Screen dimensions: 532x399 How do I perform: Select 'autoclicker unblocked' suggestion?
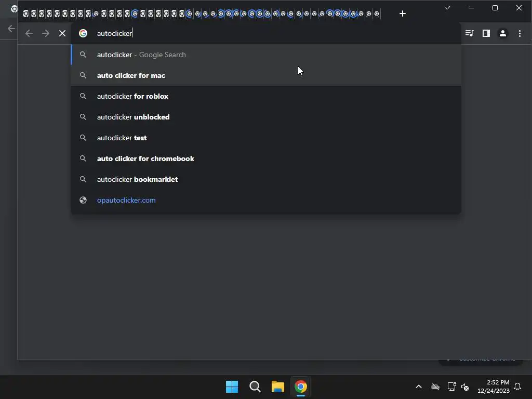[x=266, y=117]
